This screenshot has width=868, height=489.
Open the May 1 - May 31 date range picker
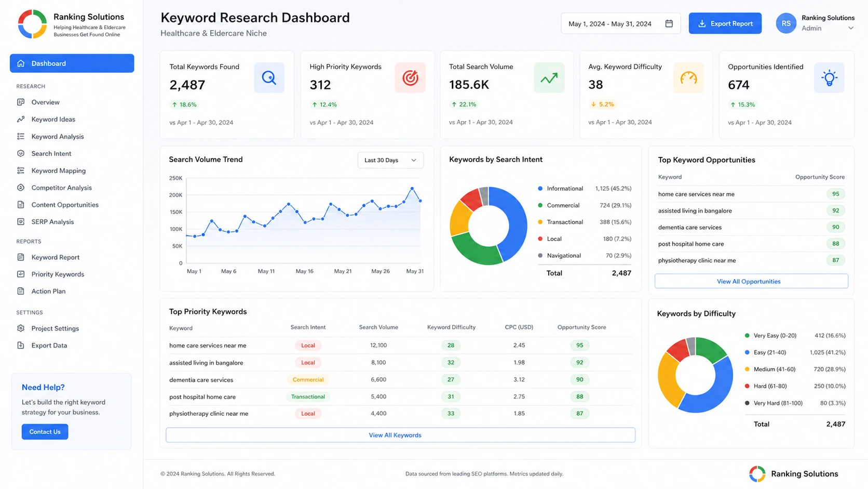(x=620, y=23)
